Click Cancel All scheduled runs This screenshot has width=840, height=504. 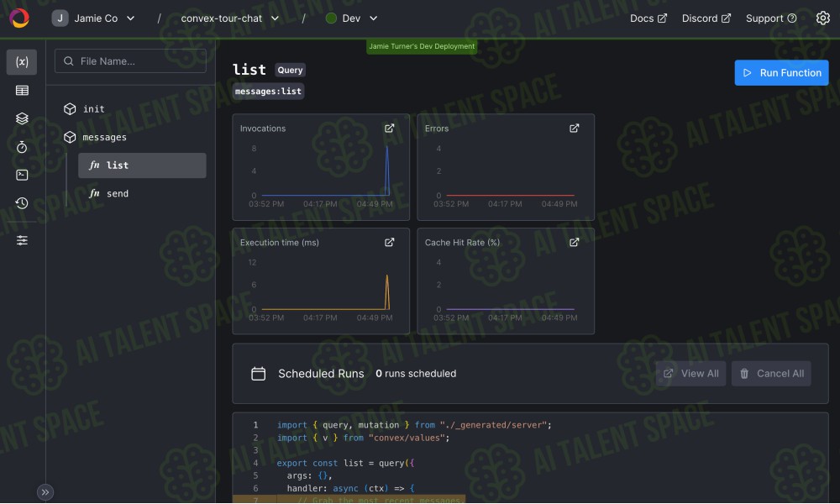click(771, 374)
